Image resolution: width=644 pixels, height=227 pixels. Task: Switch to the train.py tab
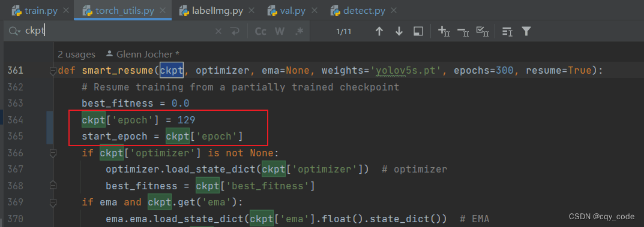(x=36, y=11)
